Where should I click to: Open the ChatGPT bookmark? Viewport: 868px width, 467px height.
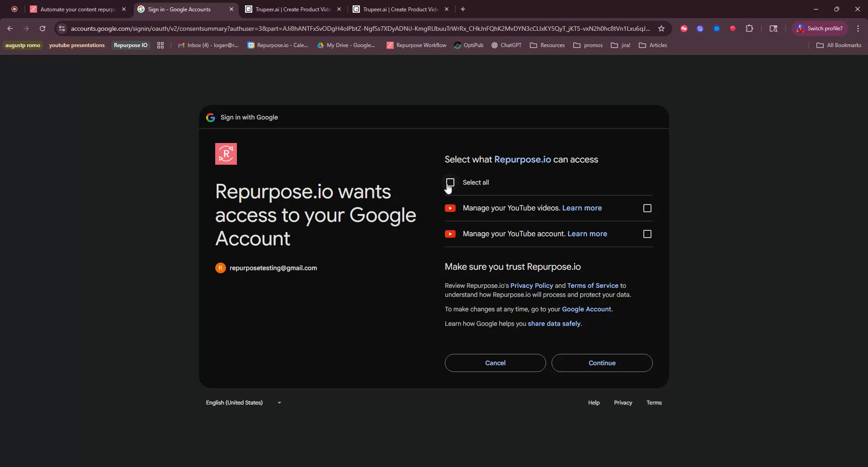tap(506, 45)
